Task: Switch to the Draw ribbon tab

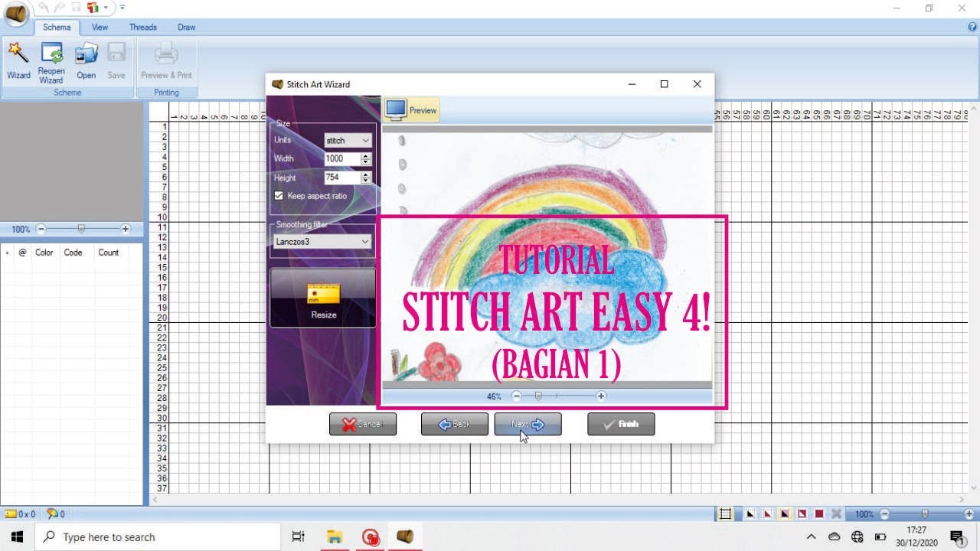Action: [187, 27]
